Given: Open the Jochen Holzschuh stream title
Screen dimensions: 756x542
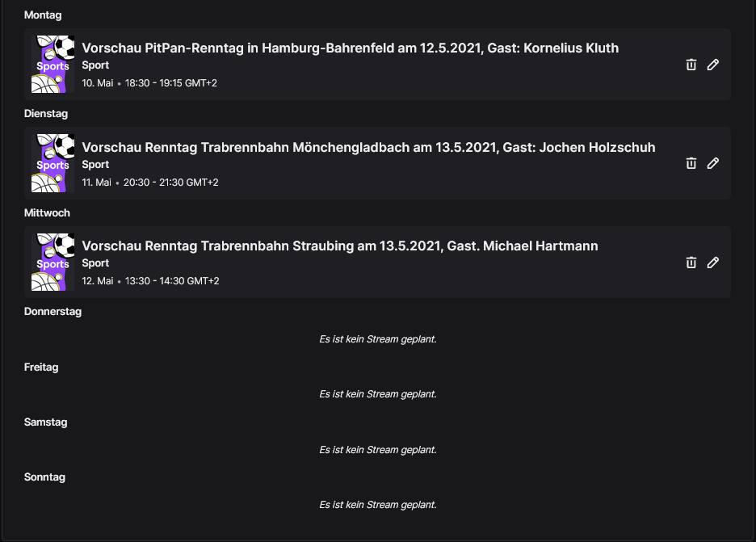Looking at the screenshot, I should click(368, 147).
